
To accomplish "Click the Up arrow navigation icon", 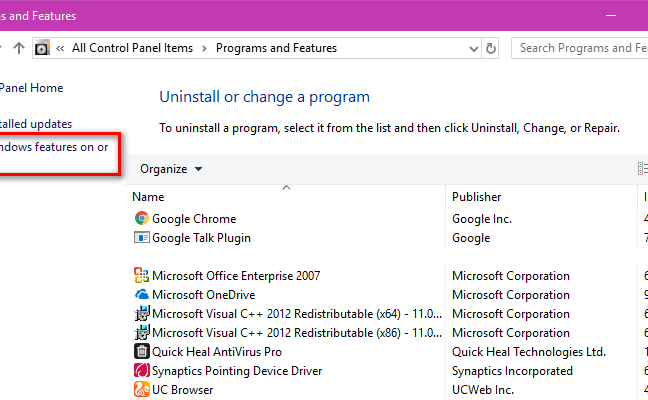I will pyautogui.click(x=19, y=48).
